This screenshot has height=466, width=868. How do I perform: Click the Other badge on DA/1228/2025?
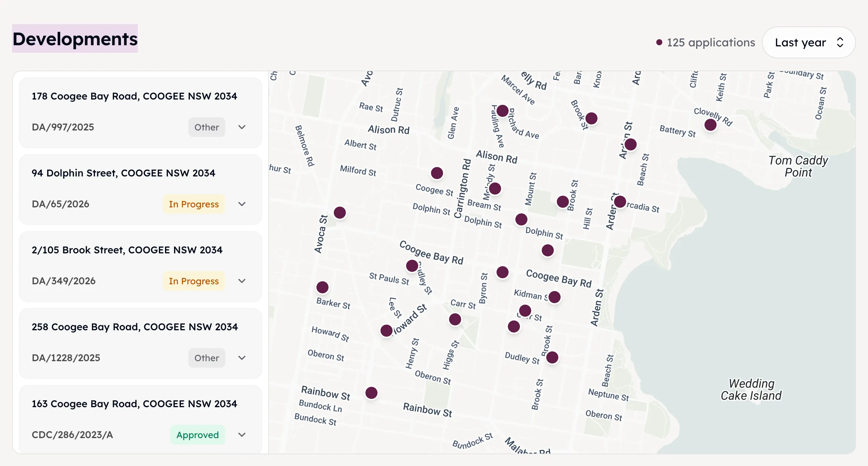(x=206, y=358)
